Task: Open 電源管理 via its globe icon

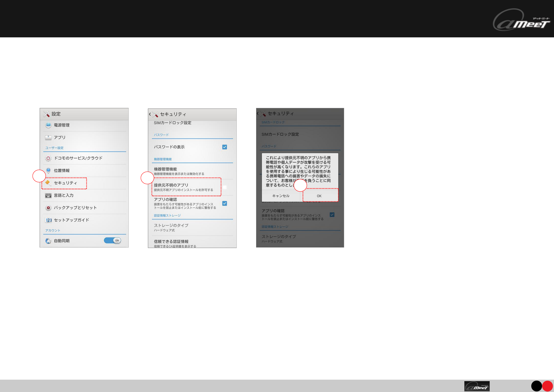Action: [48, 125]
